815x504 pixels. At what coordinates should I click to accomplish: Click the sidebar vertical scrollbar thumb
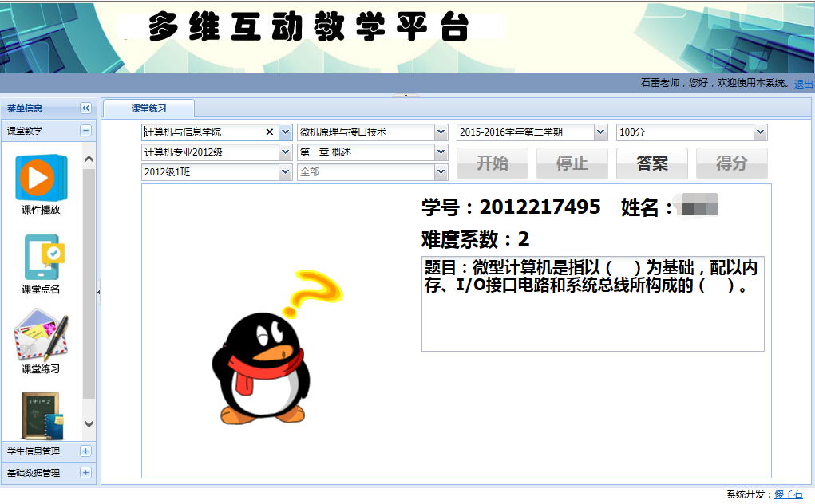pos(89,283)
